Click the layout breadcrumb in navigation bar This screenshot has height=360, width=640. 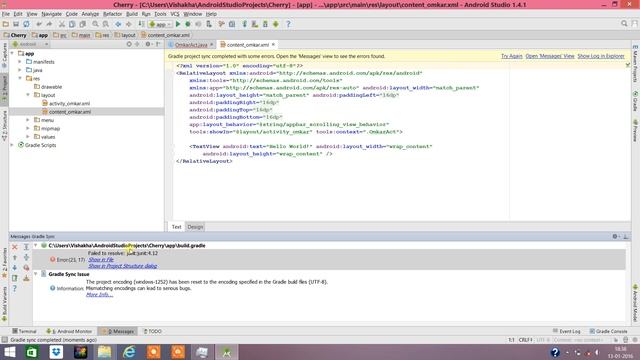click(125, 35)
